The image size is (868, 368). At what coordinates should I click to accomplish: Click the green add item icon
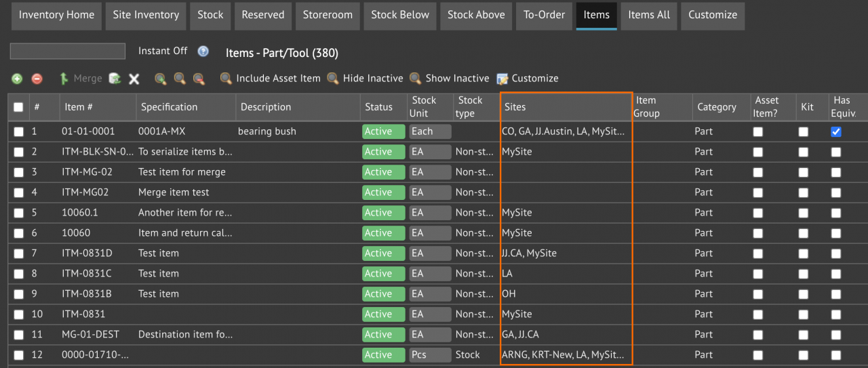pos(17,79)
